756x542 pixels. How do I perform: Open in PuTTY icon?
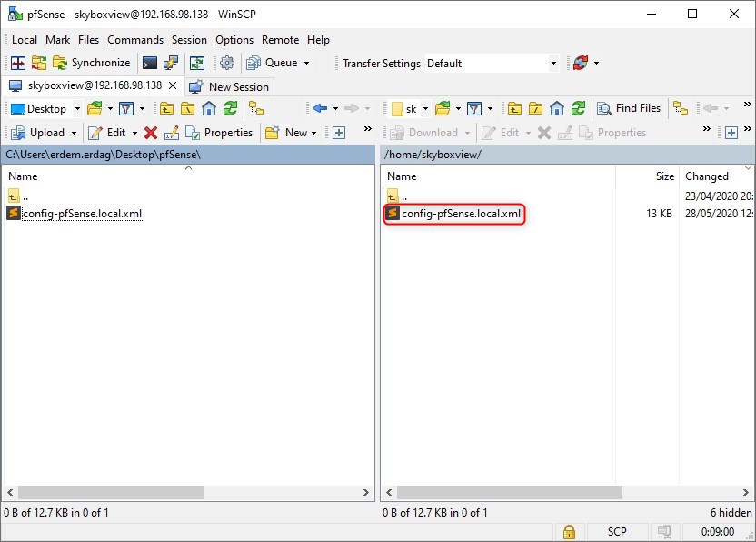171,63
